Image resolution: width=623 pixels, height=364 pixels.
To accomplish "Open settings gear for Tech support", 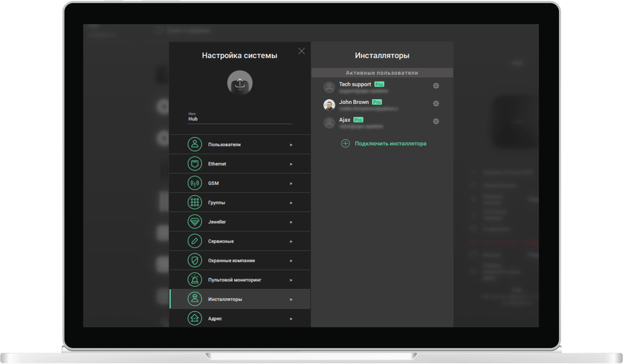I will (436, 86).
